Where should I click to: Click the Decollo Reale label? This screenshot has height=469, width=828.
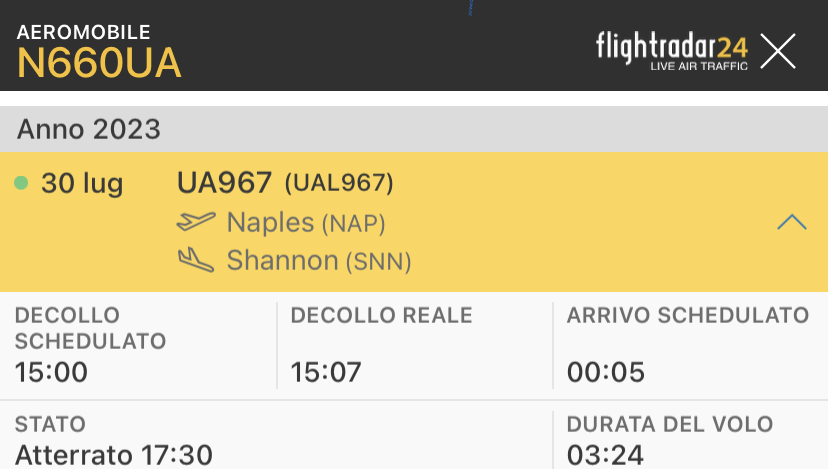pos(381,316)
